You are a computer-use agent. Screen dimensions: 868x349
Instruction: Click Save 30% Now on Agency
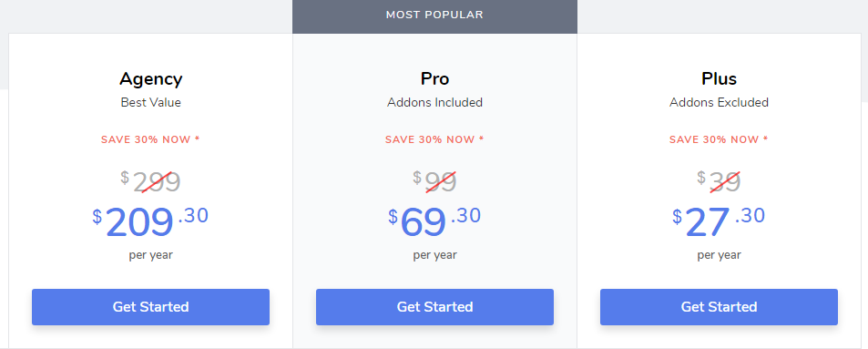coord(150,139)
